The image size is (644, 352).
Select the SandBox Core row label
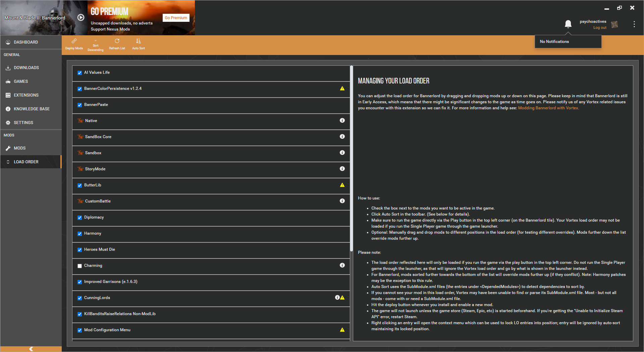coord(98,137)
